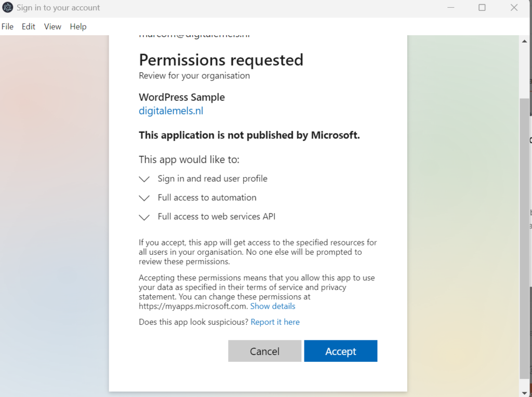Viewport: 532px width, 397px height.
Task: Maximize the sign-in window
Action: [x=482, y=7]
